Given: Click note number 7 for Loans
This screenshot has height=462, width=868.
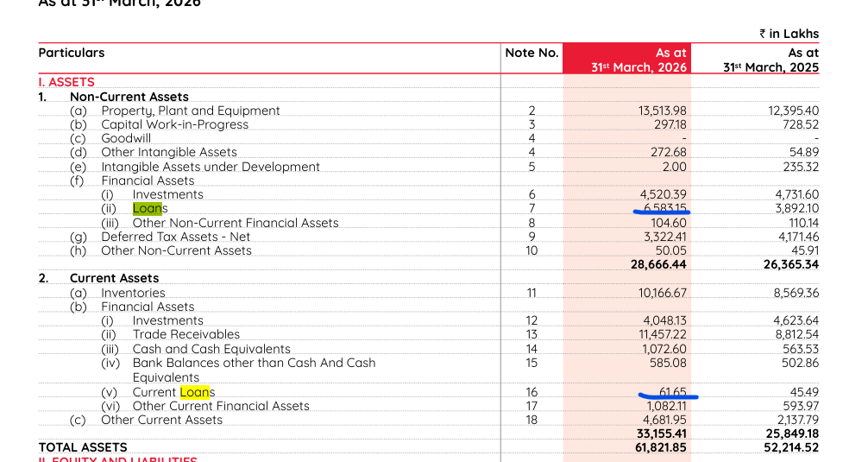Looking at the screenshot, I should [531, 208].
